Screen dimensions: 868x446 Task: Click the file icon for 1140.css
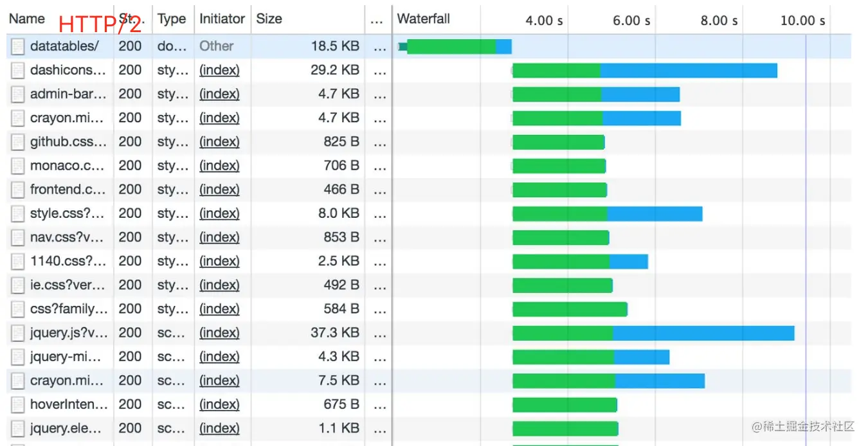tap(18, 262)
